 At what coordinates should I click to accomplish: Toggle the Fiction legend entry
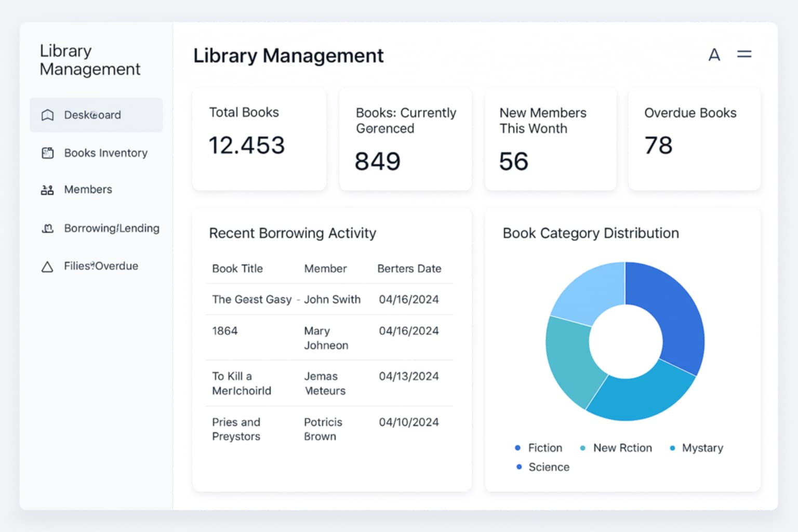tap(539, 447)
